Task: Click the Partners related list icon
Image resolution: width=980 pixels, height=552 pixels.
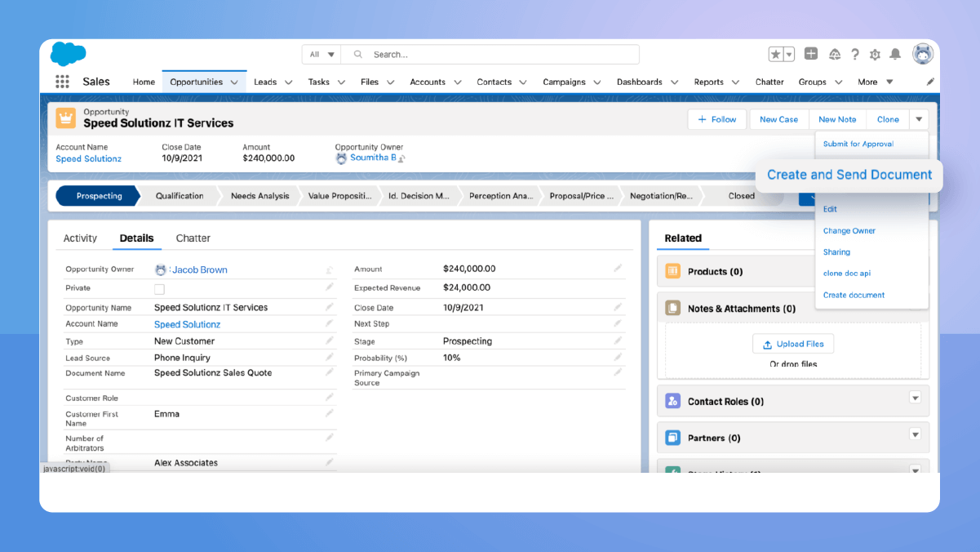Action: point(673,438)
